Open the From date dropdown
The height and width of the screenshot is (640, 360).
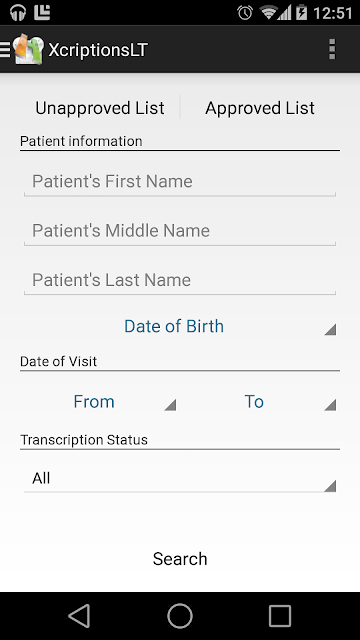[x=100, y=402]
